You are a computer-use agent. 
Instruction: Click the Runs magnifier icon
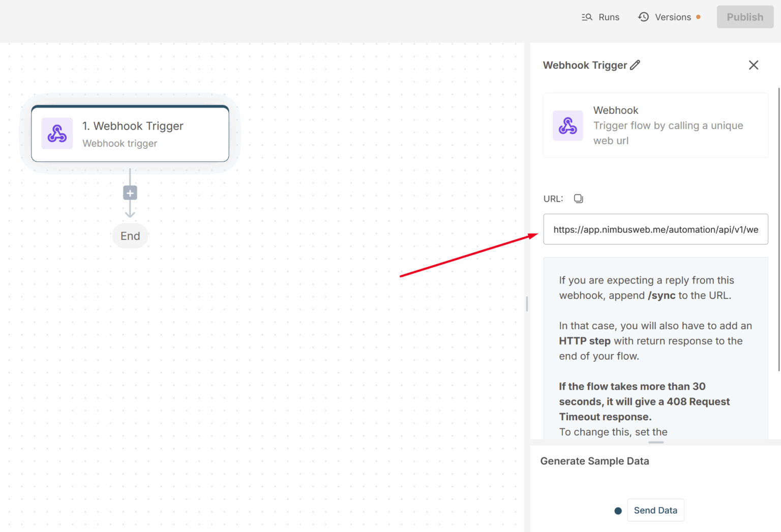[x=587, y=17]
